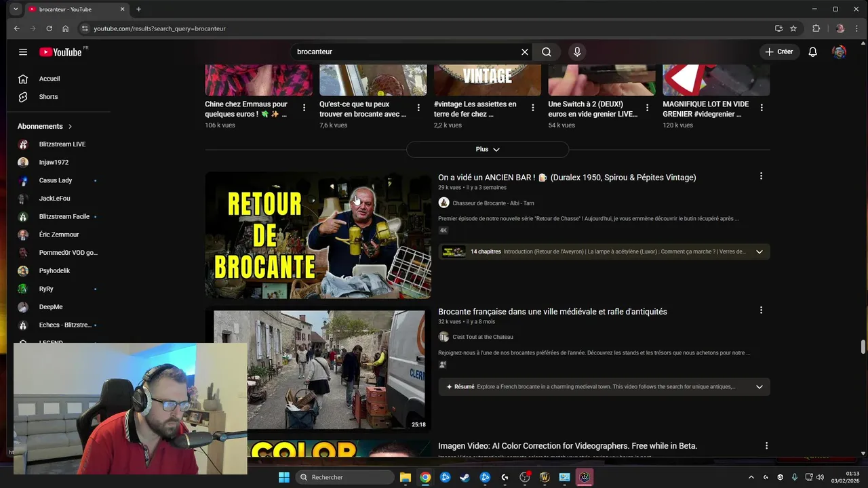Open Éric Zemmour subscription

(58, 235)
